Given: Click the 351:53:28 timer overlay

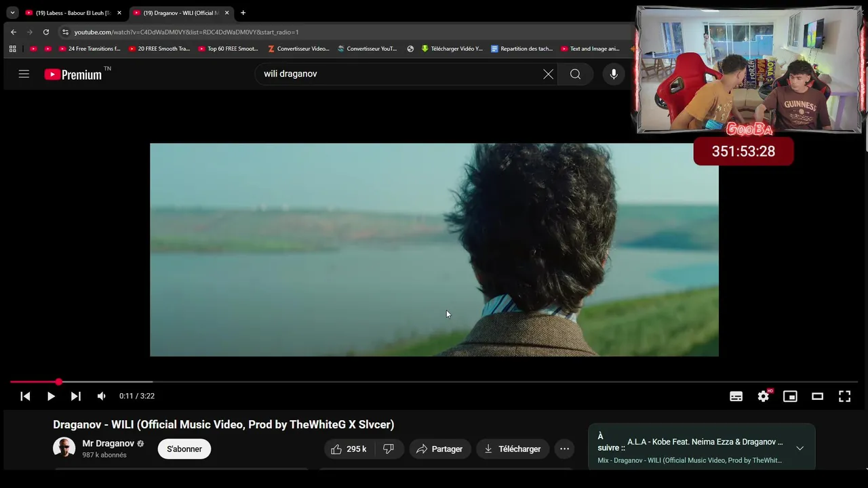Looking at the screenshot, I should tap(743, 152).
